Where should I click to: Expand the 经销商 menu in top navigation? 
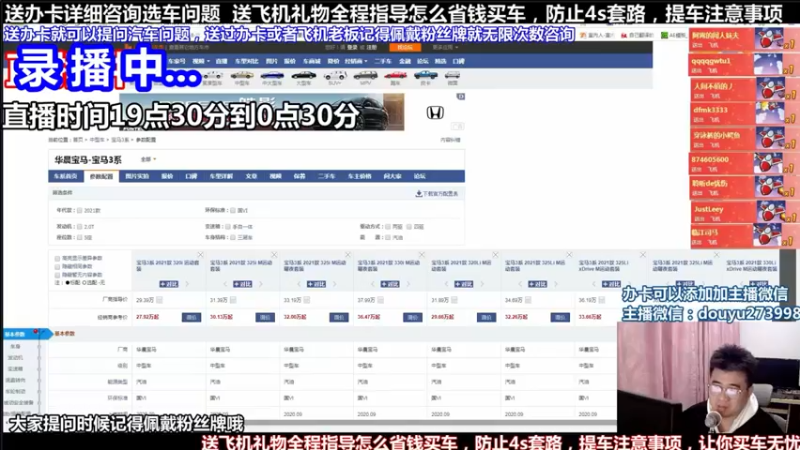coord(356,61)
